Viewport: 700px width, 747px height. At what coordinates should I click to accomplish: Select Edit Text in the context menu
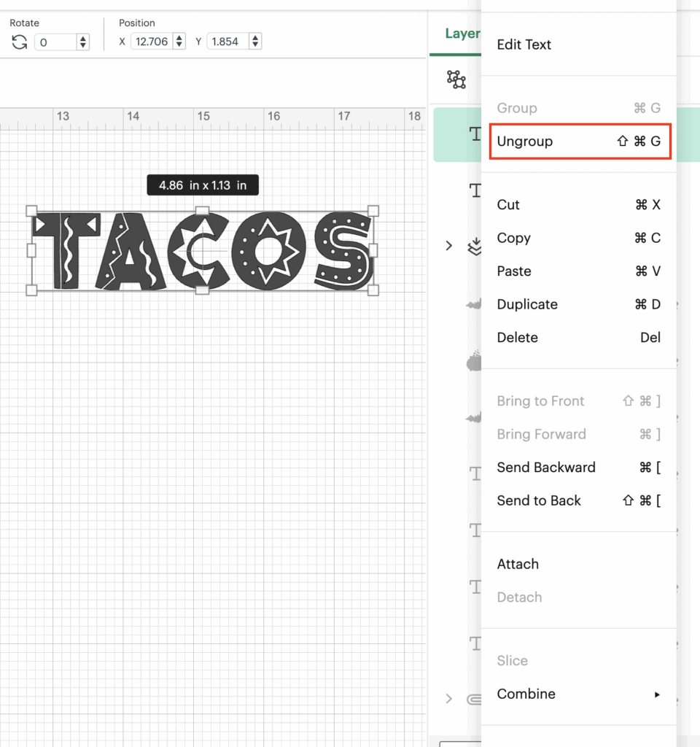click(524, 44)
